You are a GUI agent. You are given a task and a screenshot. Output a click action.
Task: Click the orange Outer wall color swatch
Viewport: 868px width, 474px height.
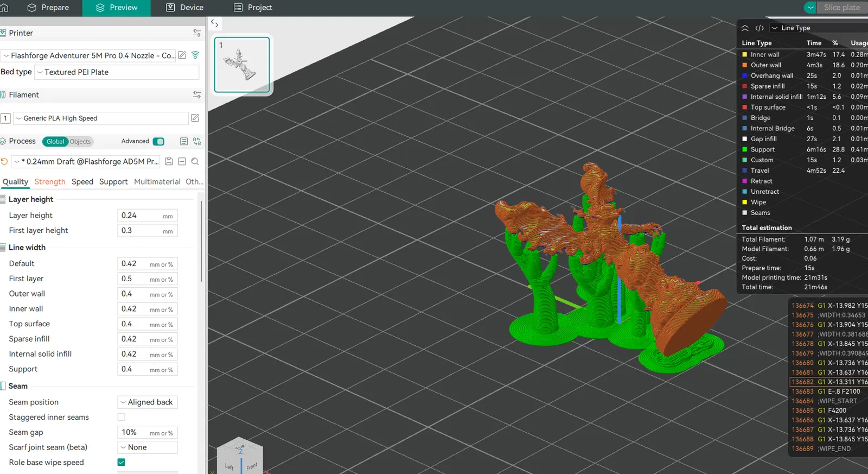[745, 65]
